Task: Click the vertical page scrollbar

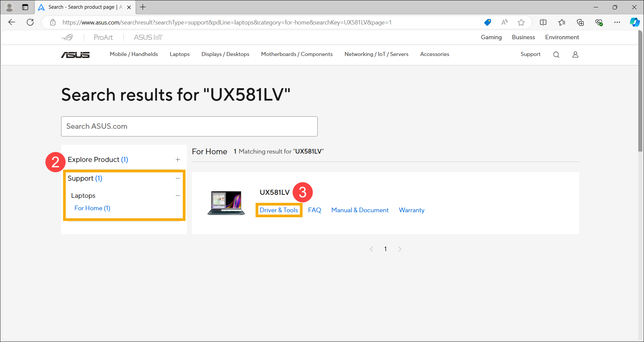Action: point(640,92)
